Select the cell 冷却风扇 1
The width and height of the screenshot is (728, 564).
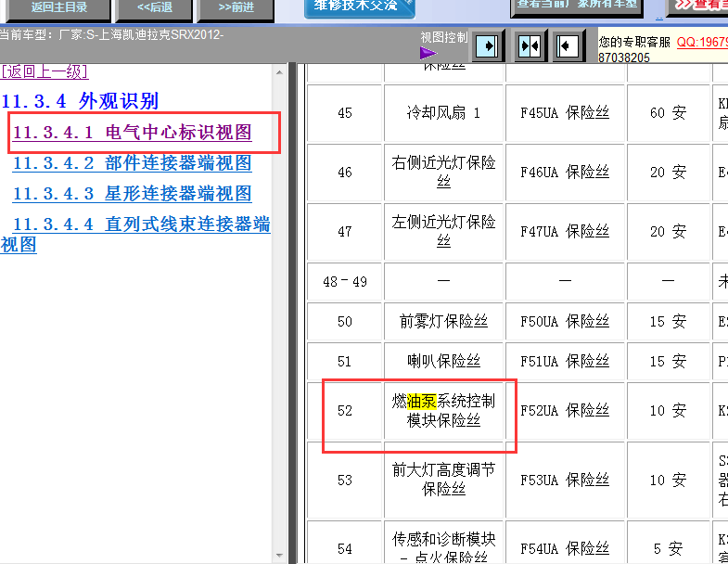click(443, 113)
